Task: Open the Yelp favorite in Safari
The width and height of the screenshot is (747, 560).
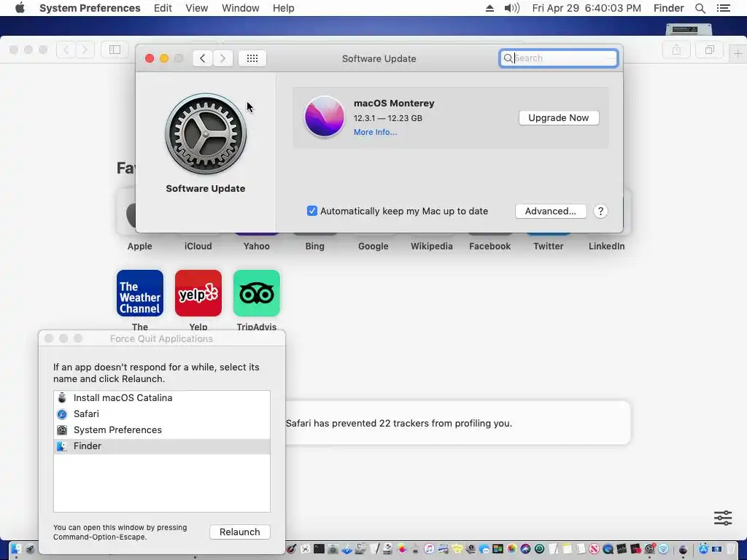Action: [x=198, y=293]
